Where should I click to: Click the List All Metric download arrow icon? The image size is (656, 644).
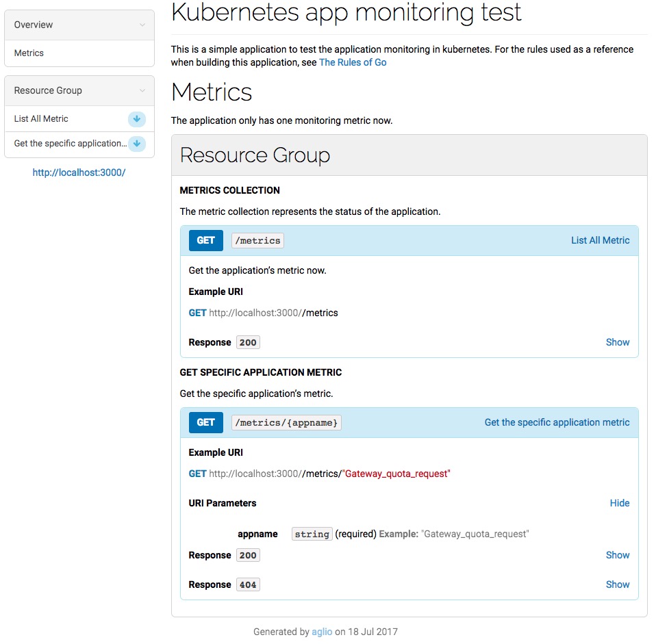click(x=137, y=119)
